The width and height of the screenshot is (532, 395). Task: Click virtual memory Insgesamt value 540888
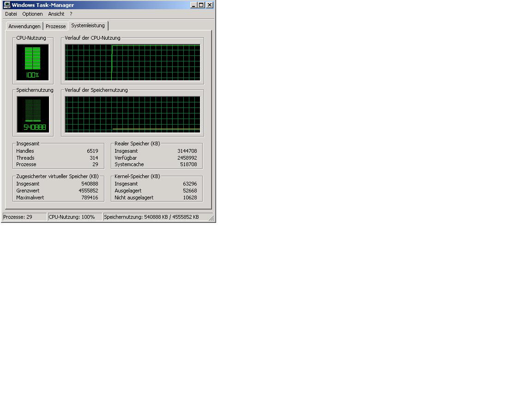tap(90, 184)
